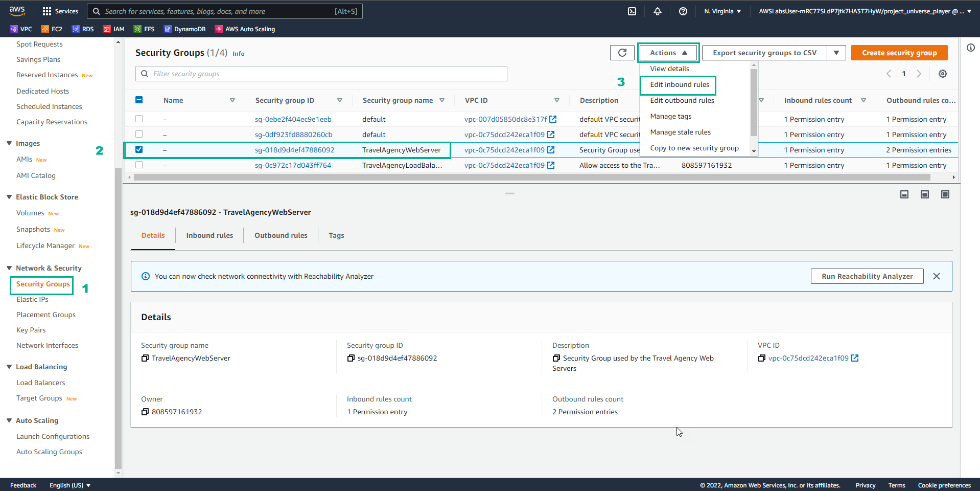Viewport: 980px width, 491px height.
Task: Select checkbox for sg-0c972c17d043ff764 row
Action: pyautogui.click(x=139, y=165)
